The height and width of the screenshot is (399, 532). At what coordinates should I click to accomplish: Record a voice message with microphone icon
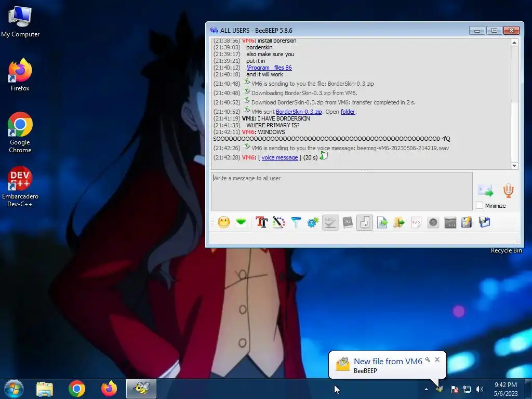point(508,191)
